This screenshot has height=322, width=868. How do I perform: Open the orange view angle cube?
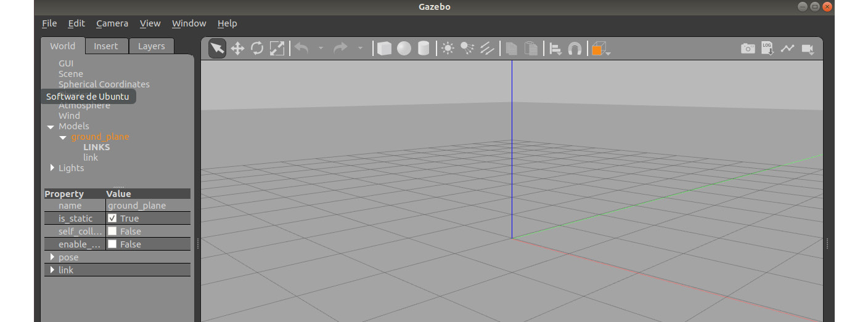tap(599, 49)
